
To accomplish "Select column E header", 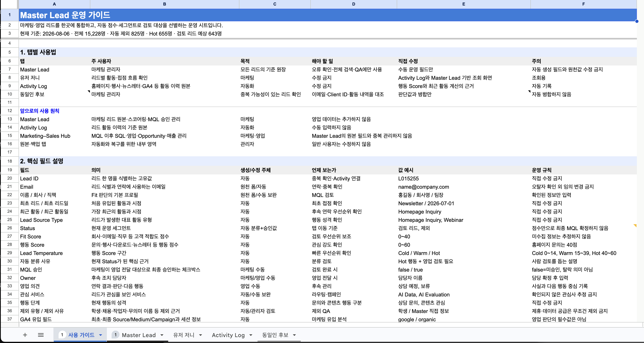I will 464,4.
